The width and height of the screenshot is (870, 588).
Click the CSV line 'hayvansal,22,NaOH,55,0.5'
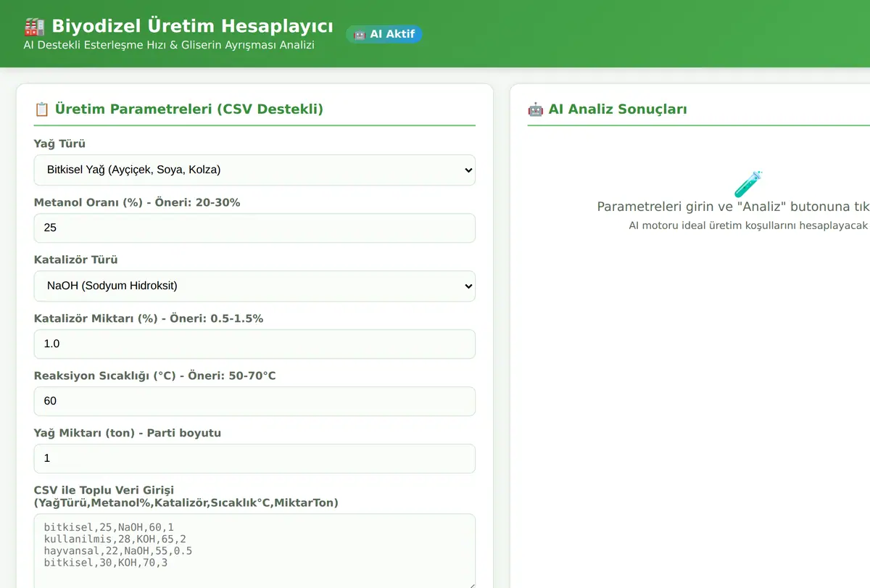coord(117,550)
